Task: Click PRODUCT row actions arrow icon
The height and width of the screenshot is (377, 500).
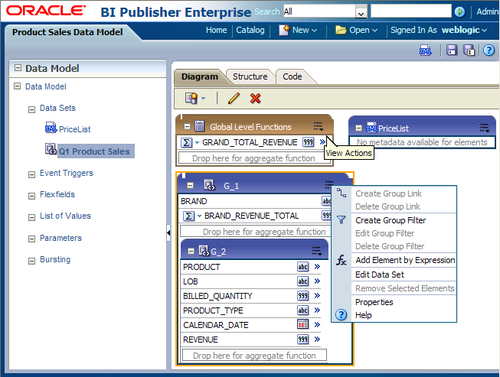Action: [317, 267]
